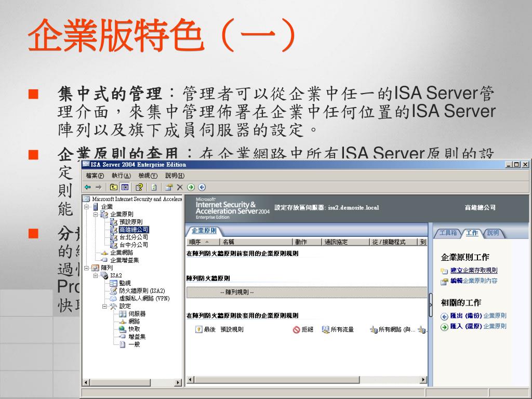Click the blue arrow export toolbar icon
The width and height of the screenshot is (532, 399).
click(x=202, y=187)
